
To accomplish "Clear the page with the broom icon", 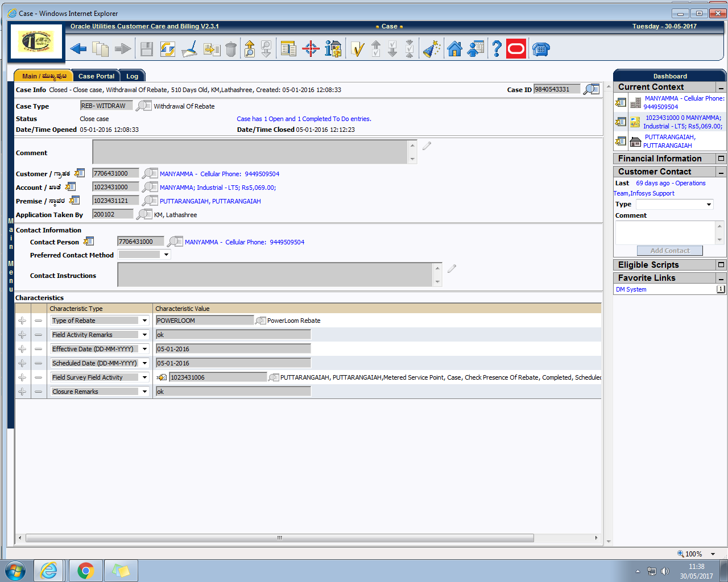I will coord(189,49).
